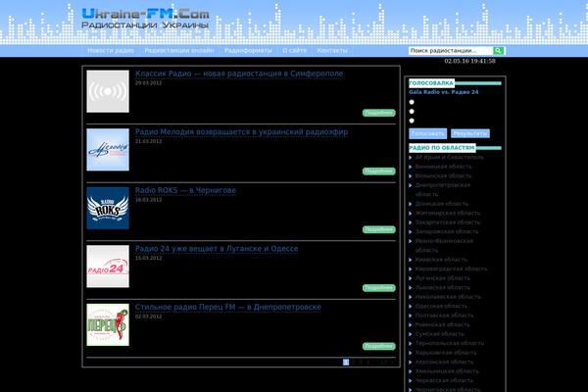Click the 29.03.2012 date text
Screen dimensions: 588x392
pos(149,83)
